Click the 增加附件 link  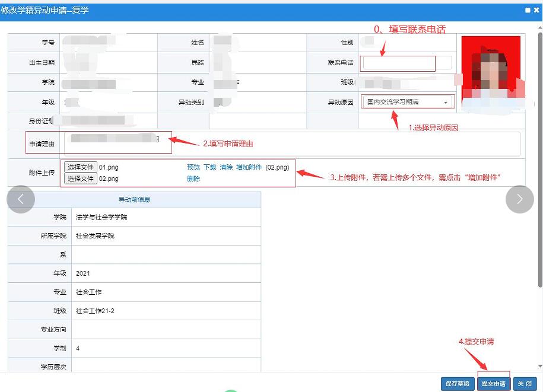tap(249, 167)
